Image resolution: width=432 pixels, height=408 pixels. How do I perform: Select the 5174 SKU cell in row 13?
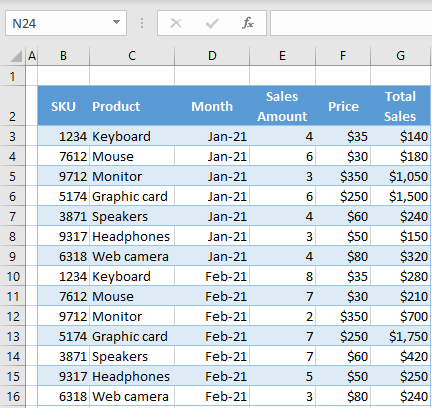(x=63, y=336)
